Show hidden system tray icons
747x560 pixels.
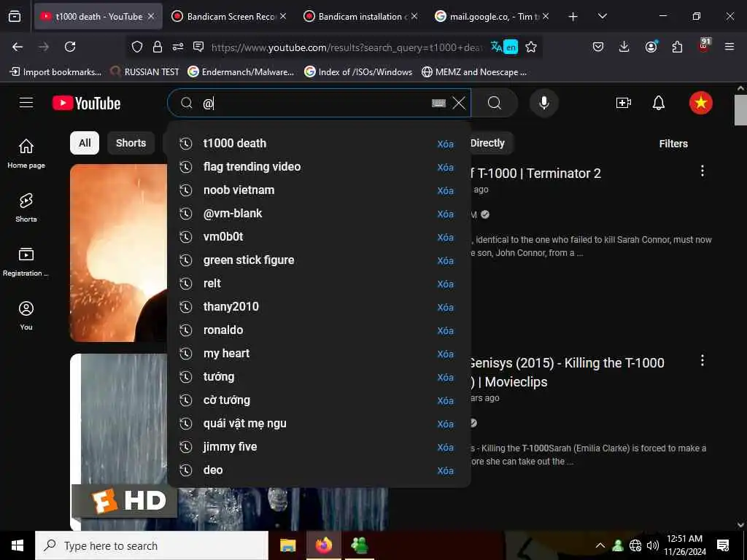[600, 545]
